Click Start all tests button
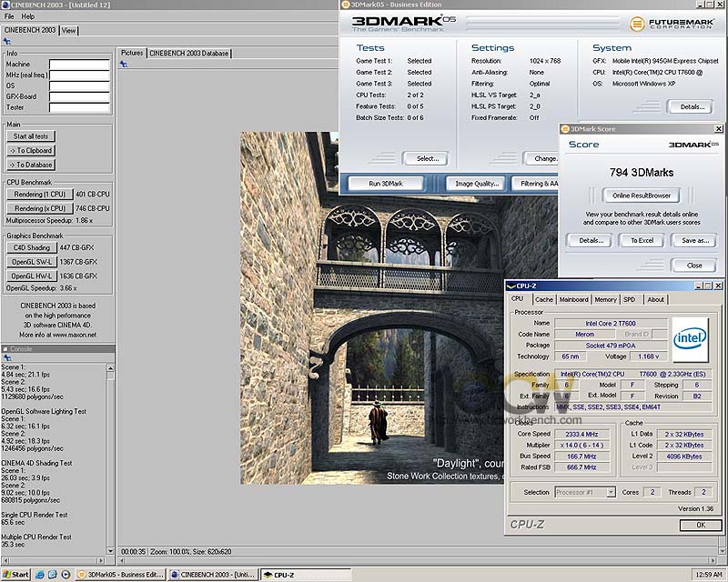This screenshot has width=728, height=582. point(31,136)
